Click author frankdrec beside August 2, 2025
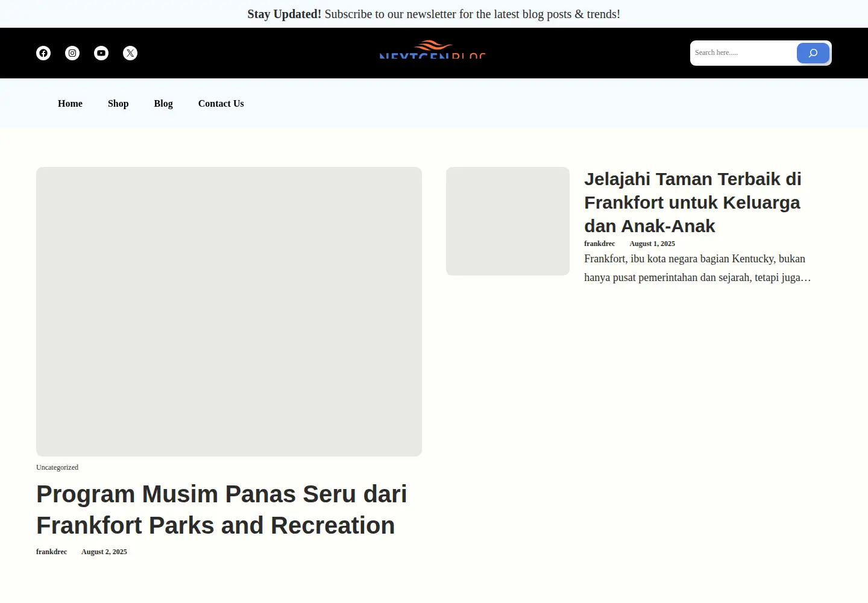 pos(51,552)
